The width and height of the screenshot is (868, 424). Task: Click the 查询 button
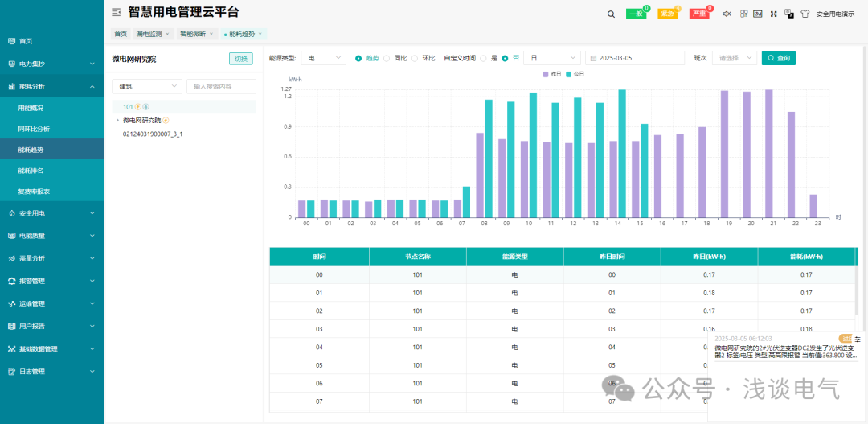coord(778,58)
